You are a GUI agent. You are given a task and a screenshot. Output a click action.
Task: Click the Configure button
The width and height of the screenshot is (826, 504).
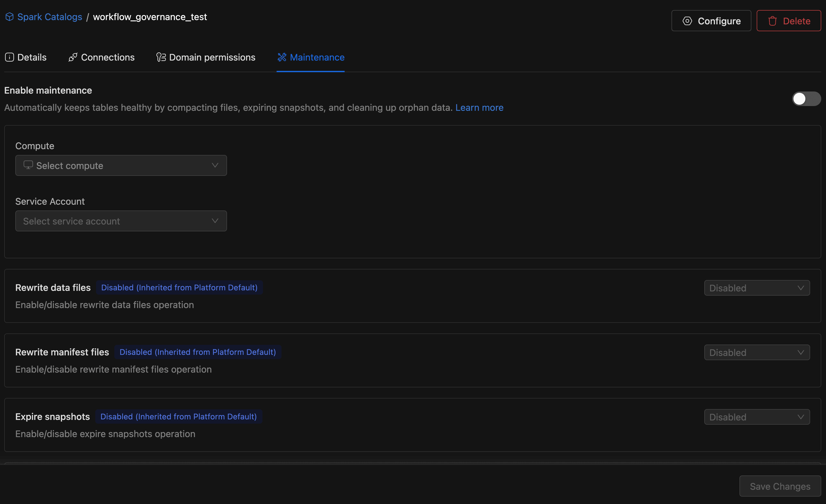point(711,21)
